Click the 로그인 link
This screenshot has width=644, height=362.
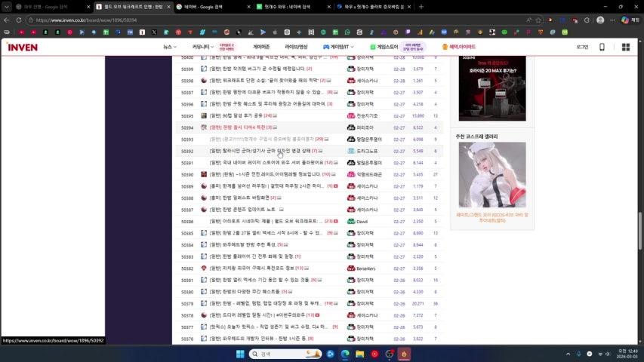(x=582, y=48)
